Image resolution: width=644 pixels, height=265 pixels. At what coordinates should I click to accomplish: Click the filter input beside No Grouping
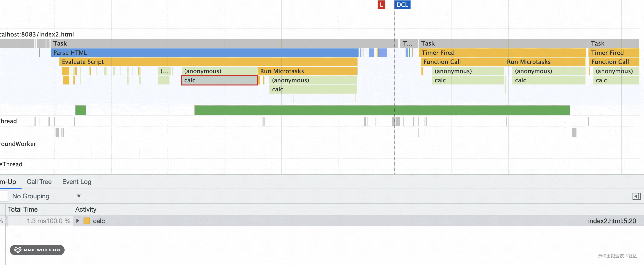point(4,196)
